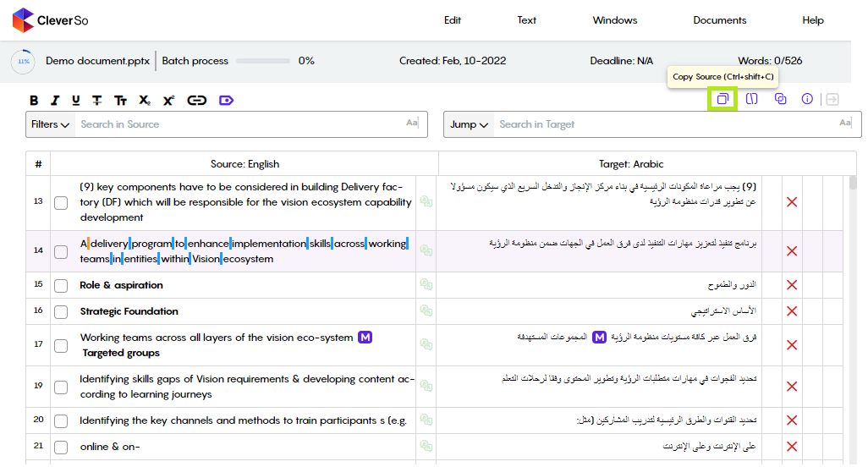
Task: Click red X on row 19
Action: tap(792, 387)
